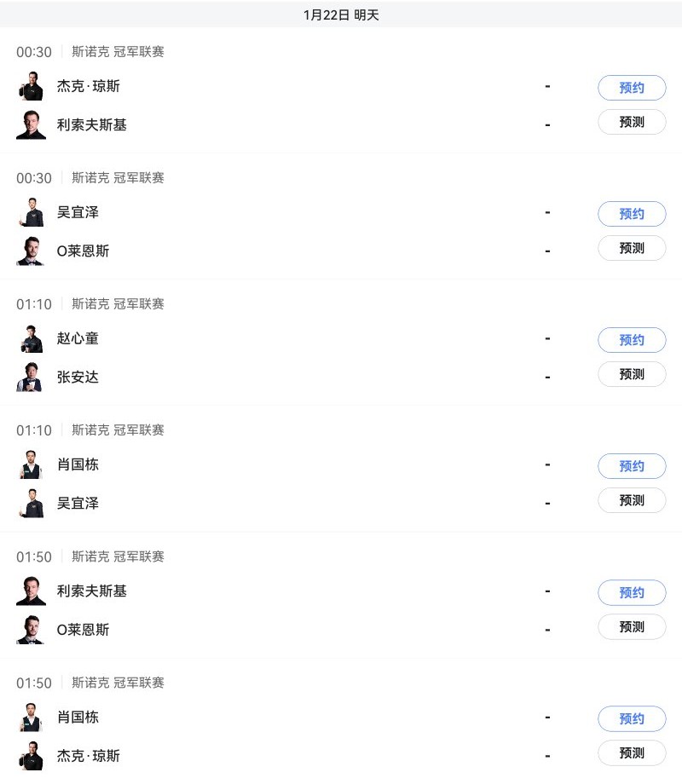
Task: Click 利索夫斯基 avatar in match versus 杰克·琼斯
Action: pyautogui.click(x=31, y=125)
